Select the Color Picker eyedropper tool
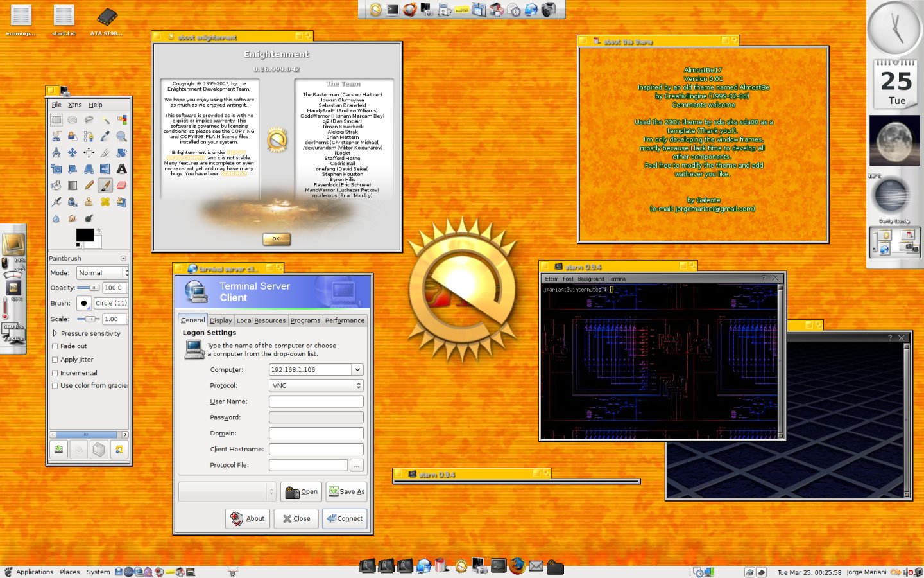This screenshot has width=924, height=578. coord(105,136)
